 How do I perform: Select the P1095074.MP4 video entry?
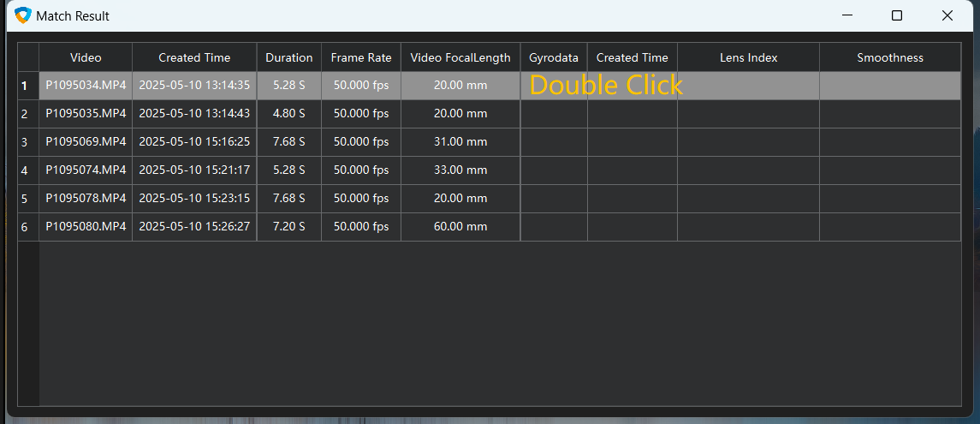pyautogui.click(x=86, y=170)
